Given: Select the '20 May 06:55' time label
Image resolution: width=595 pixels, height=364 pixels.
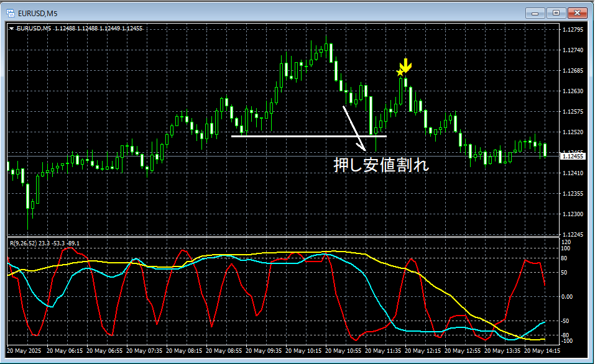Looking at the screenshot, I should coord(104,351).
